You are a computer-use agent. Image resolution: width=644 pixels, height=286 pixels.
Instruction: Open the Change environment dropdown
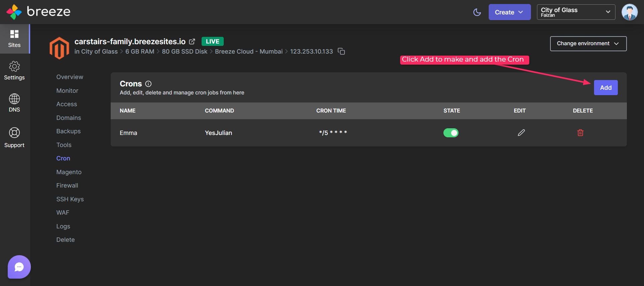588,44
